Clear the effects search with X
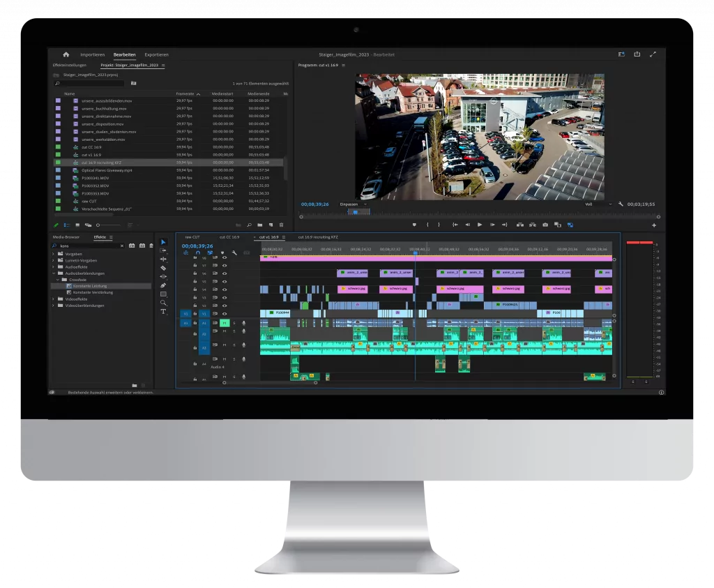Screen dimensions: 714x588 click(x=121, y=246)
